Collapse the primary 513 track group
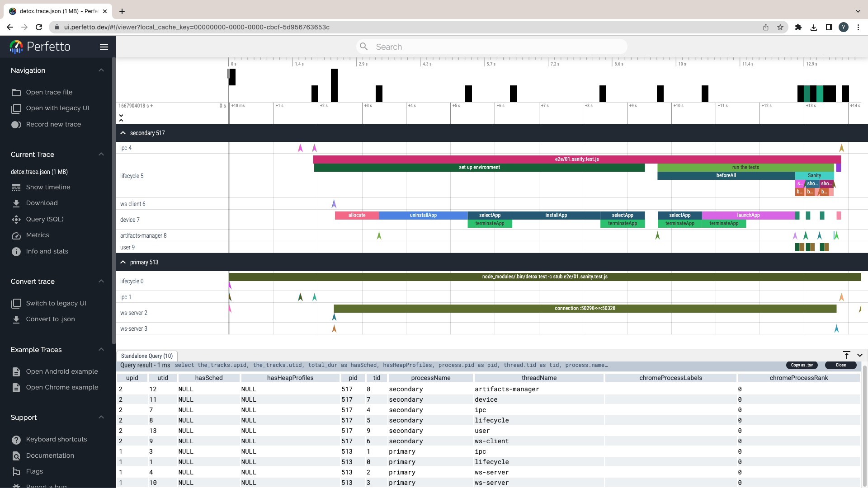Image resolution: width=868 pixels, height=488 pixels. click(123, 262)
